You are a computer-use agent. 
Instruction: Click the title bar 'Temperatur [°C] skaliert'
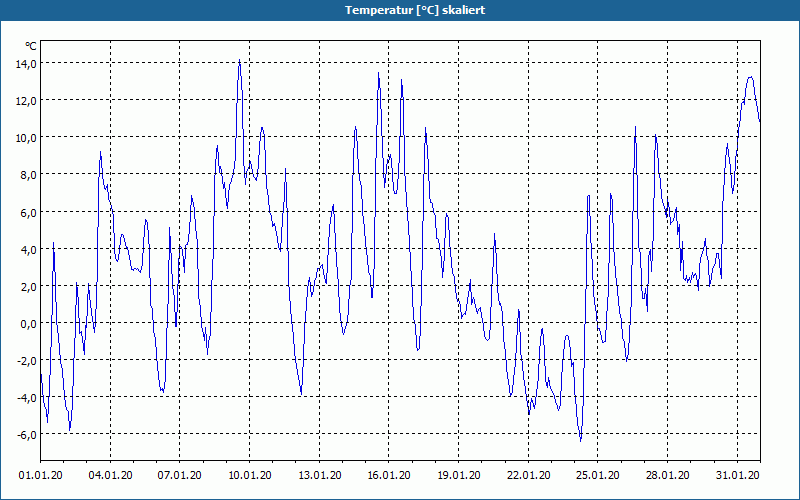[400, 10]
